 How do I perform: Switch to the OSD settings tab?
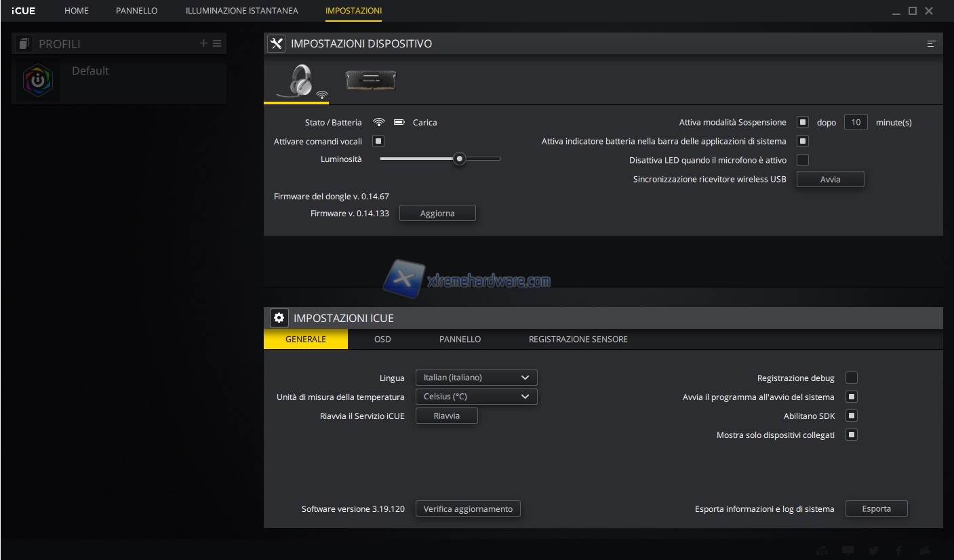click(382, 339)
